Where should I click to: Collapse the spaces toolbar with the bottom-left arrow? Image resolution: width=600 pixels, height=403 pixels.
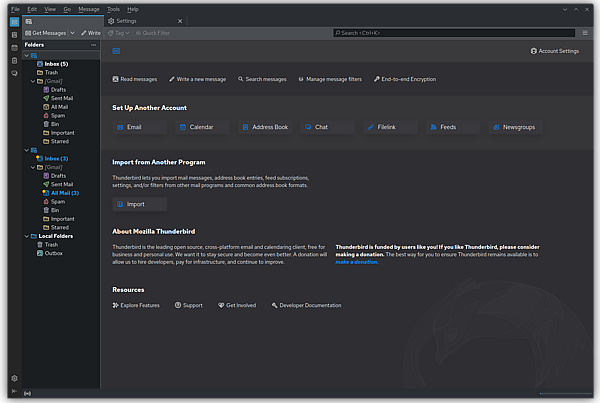(14, 391)
